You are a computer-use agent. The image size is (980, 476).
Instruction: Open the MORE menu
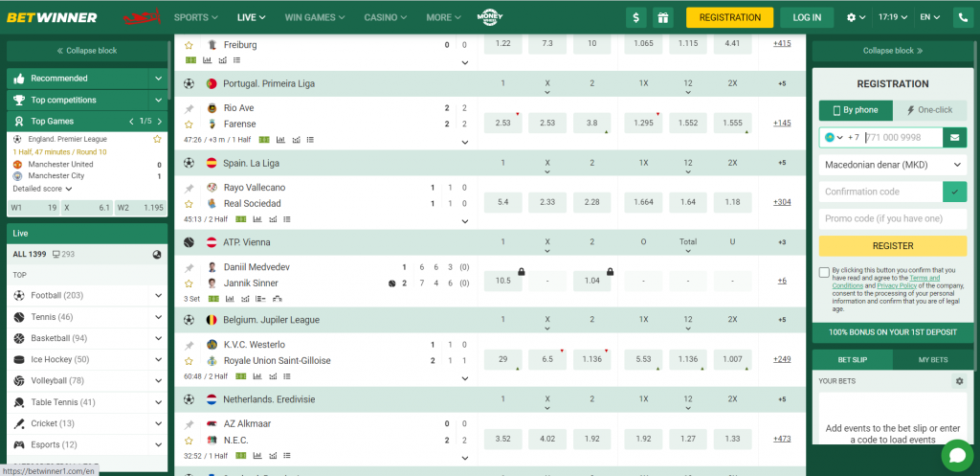tap(444, 17)
